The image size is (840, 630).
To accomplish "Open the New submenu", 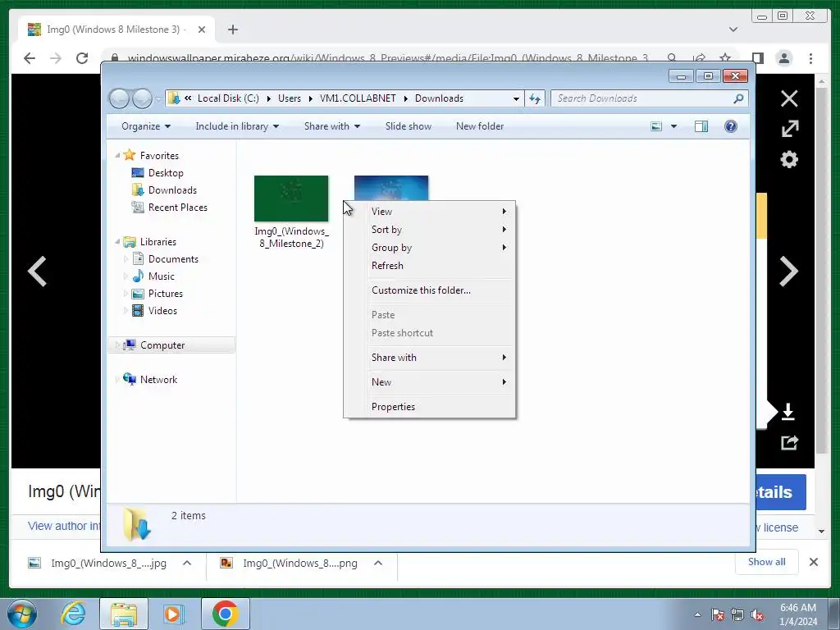I will 439,382.
